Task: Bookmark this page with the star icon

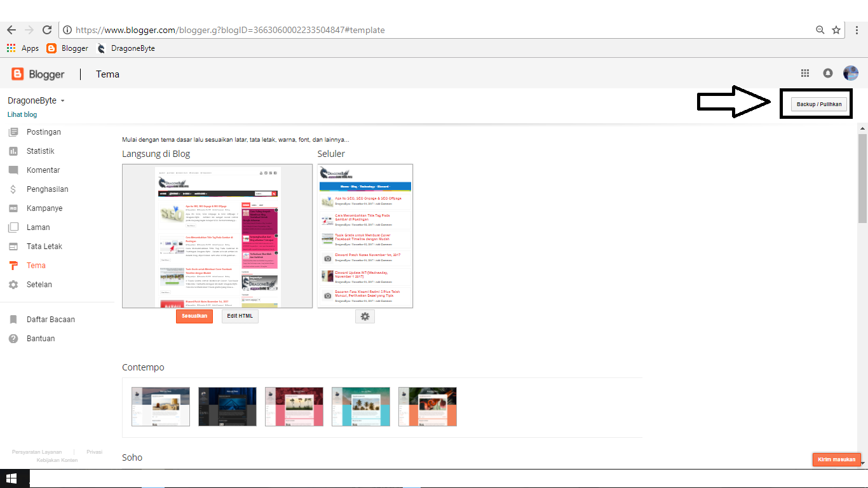Action: [836, 30]
